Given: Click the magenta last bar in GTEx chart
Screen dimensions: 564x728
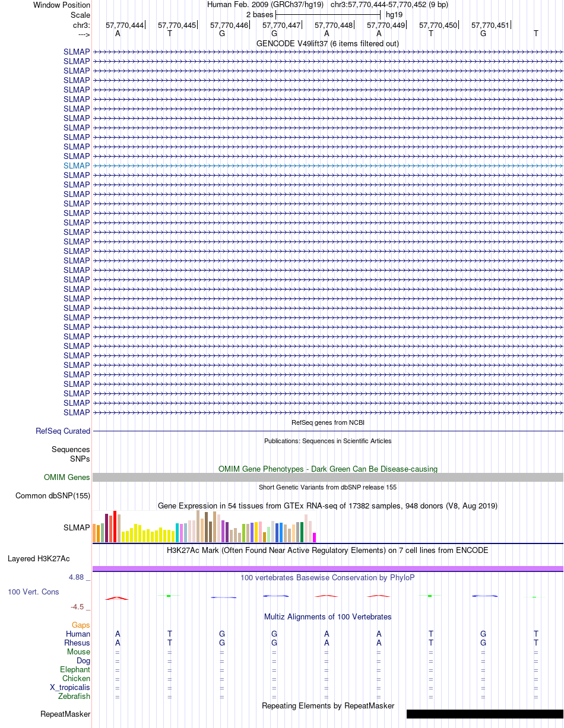Looking at the screenshot, I should (x=315, y=538).
